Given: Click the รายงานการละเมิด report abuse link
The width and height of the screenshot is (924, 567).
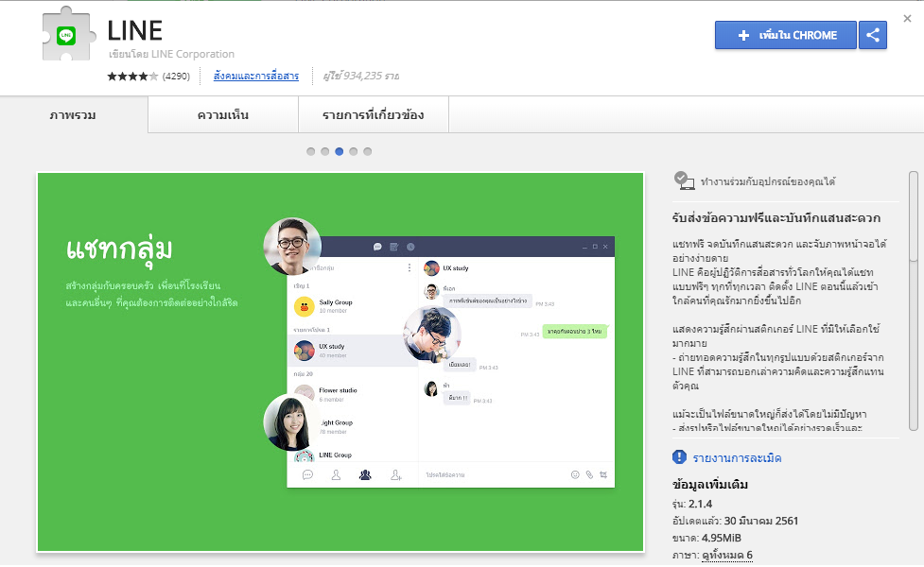Looking at the screenshot, I should pyautogui.click(x=737, y=458).
